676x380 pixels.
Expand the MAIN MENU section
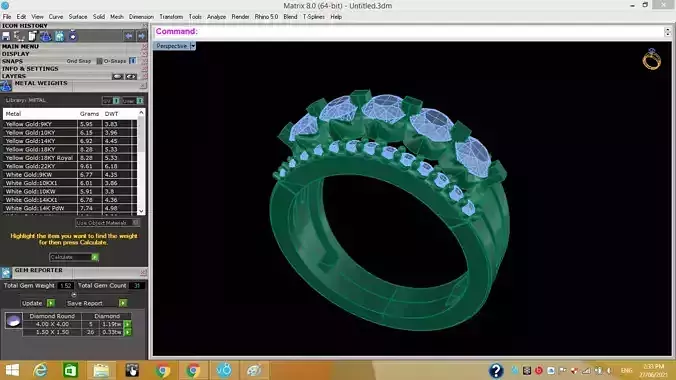(20, 46)
